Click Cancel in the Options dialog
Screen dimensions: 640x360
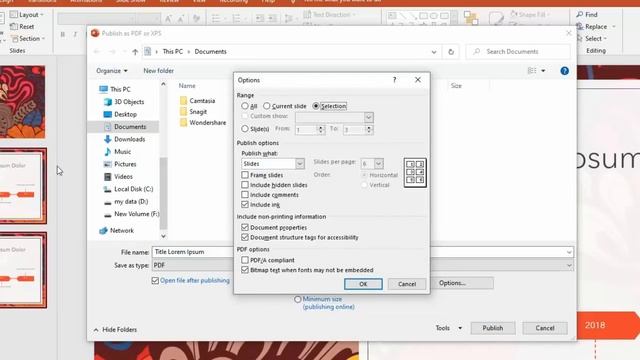click(407, 284)
